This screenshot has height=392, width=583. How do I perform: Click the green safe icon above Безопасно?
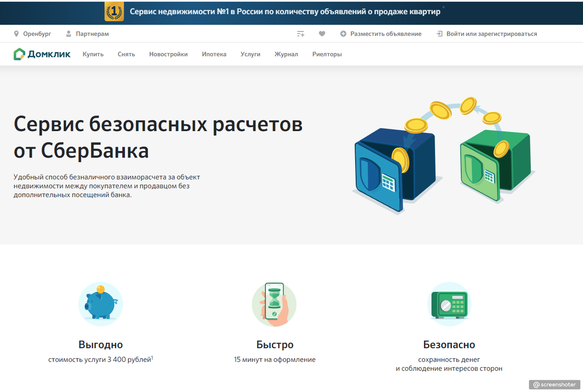(x=449, y=304)
